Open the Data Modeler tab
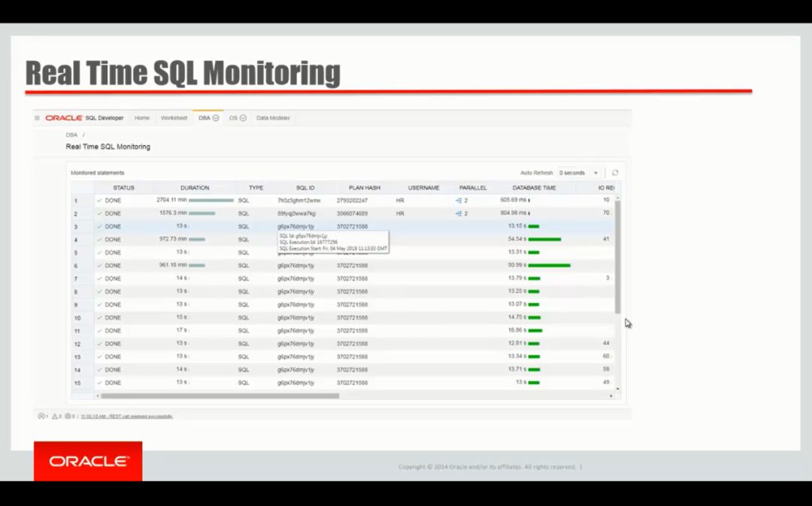812x506 pixels. [273, 118]
